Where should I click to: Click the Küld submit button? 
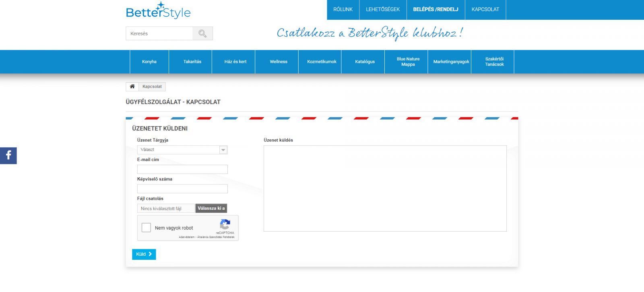(x=144, y=254)
